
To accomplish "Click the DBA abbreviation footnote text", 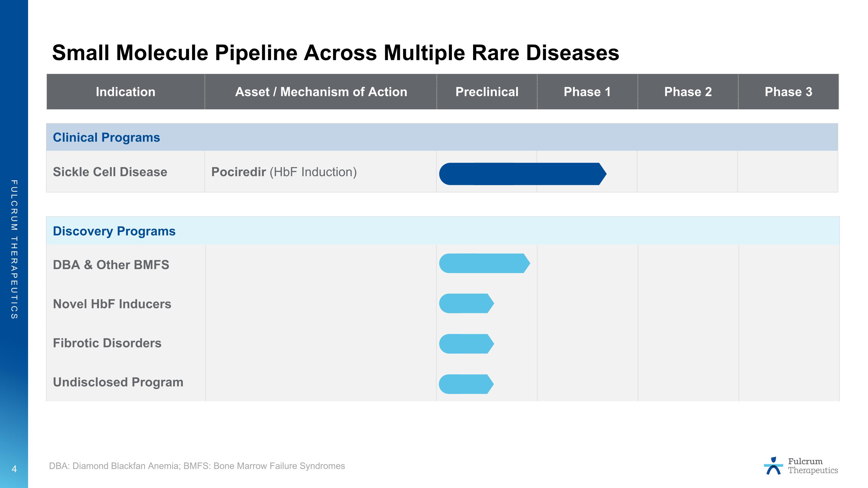I will [197, 466].
